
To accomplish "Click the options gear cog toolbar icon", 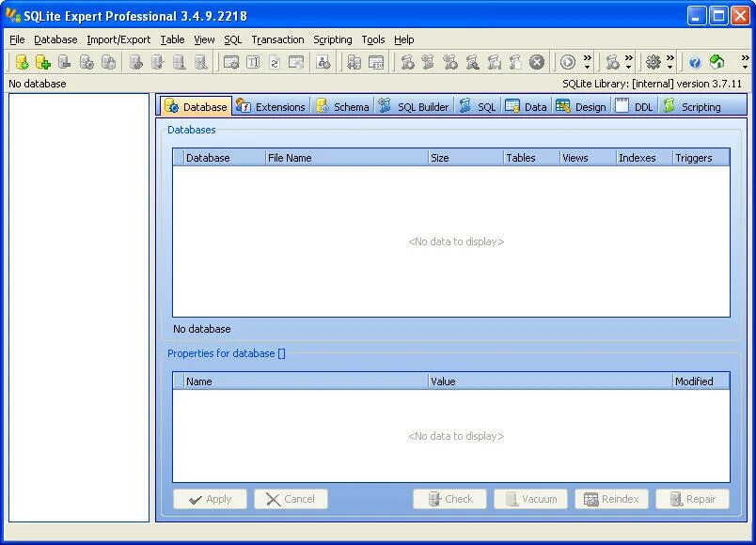I will (654, 62).
